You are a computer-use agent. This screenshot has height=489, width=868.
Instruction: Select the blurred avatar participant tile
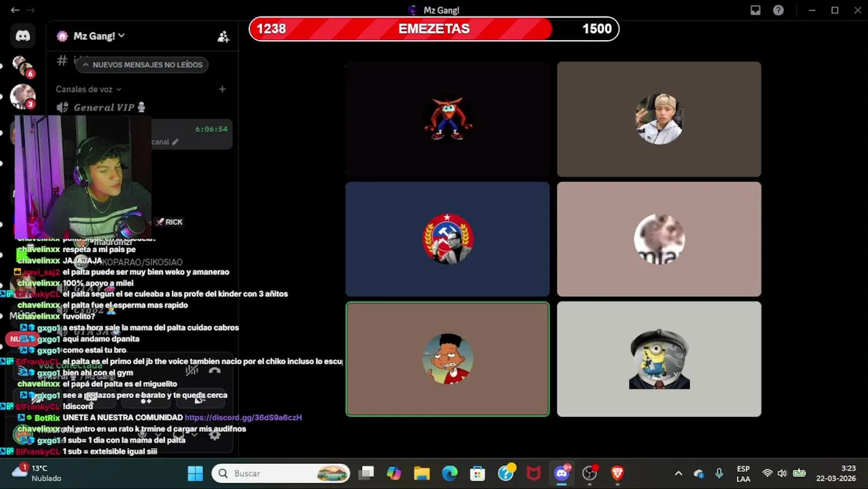coord(659,239)
